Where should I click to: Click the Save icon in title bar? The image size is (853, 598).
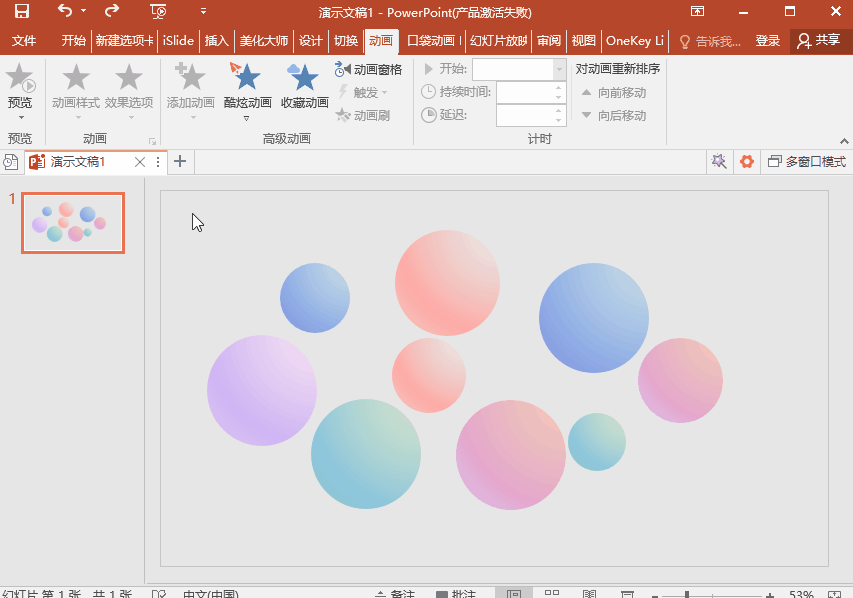[21, 12]
